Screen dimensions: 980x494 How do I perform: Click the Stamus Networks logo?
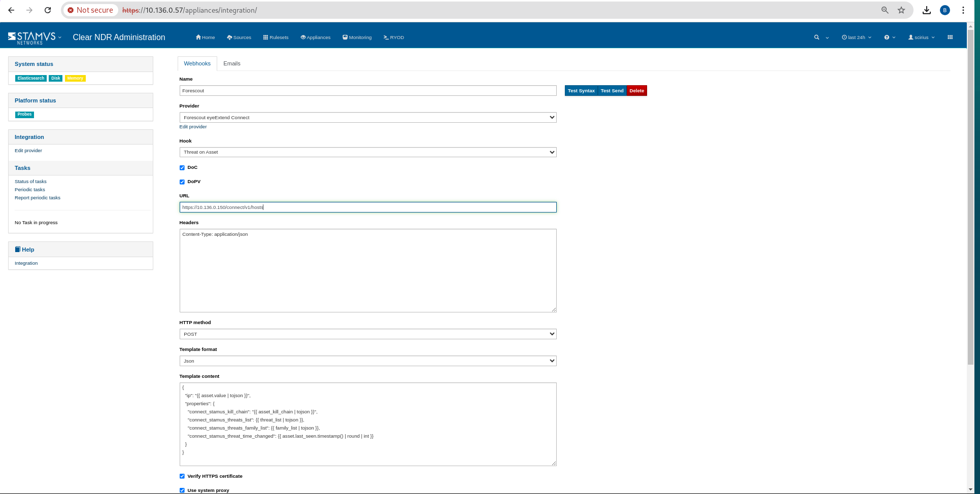click(31, 38)
